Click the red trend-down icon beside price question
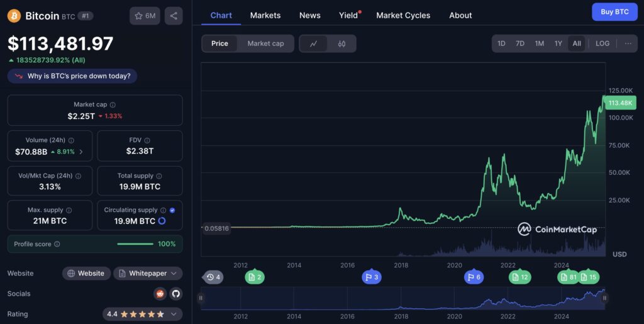Screen dimensions: 644x324 pyautogui.click(x=18, y=76)
